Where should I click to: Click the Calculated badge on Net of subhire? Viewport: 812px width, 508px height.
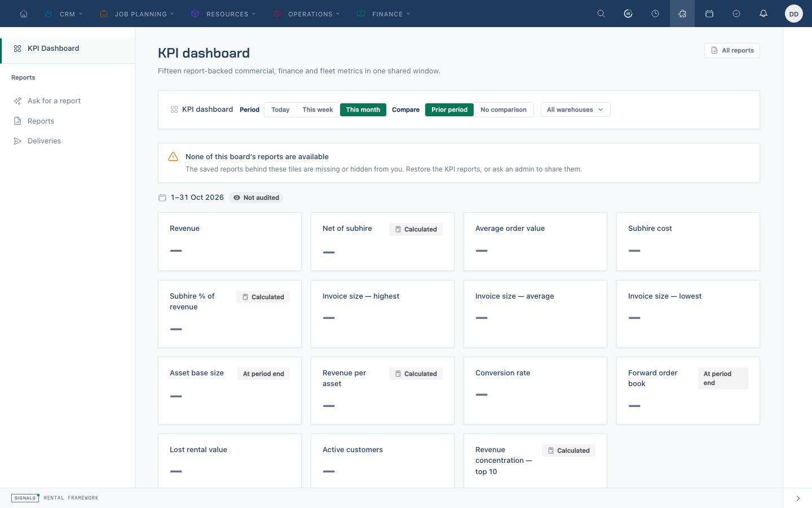416,229
